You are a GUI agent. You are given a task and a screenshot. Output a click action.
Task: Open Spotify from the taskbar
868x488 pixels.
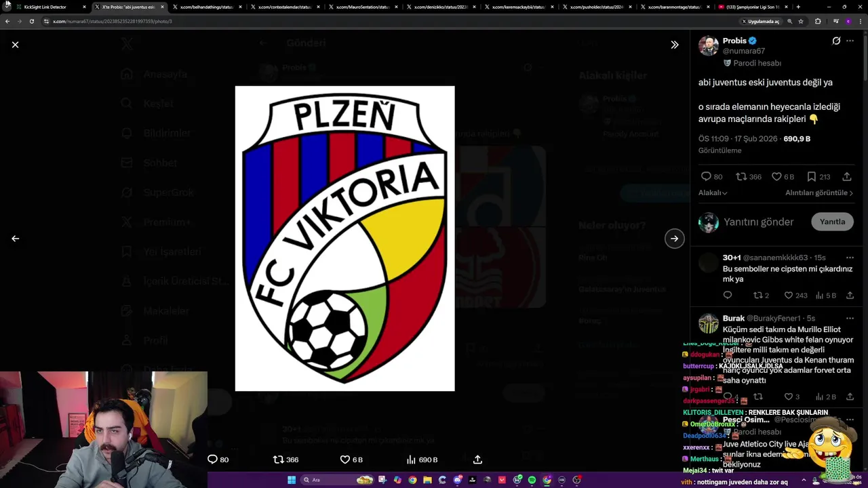[x=532, y=480]
